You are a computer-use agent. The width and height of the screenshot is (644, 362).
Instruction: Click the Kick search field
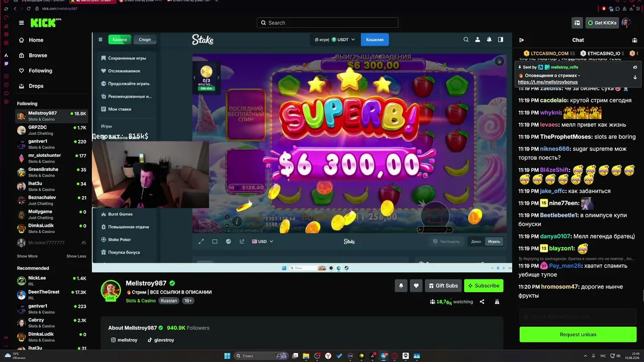(328, 23)
